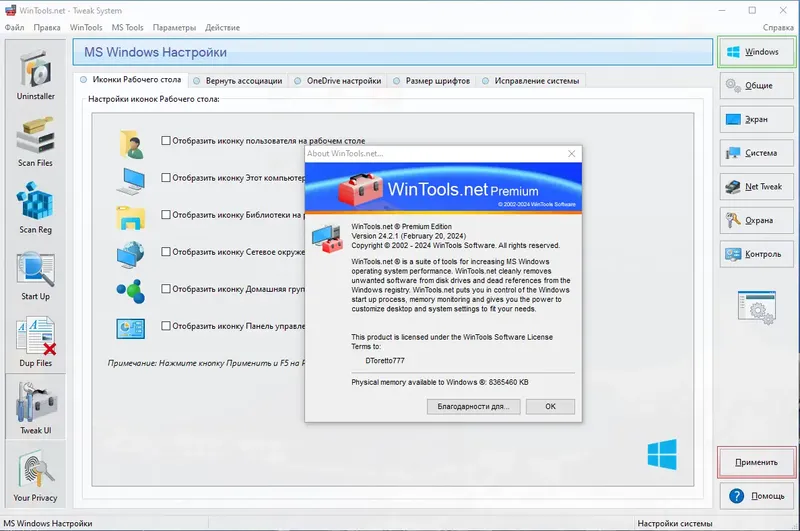Open the Действие menu
This screenshot has width=800, height=531.
click(222, 28)
